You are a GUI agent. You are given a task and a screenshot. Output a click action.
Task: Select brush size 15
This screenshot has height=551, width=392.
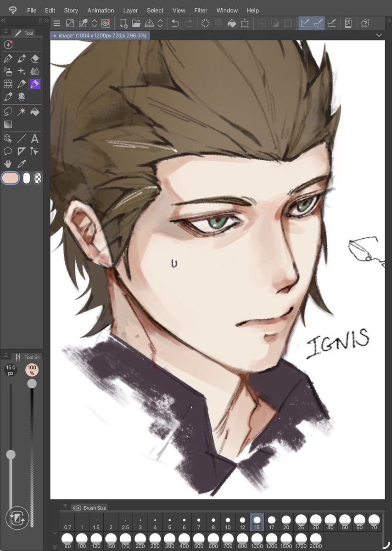click(257, 522)
